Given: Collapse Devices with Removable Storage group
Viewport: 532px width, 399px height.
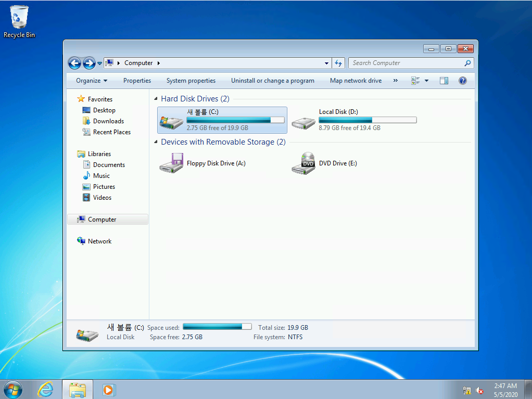Looking at the screenshot, I should (156, 141).
